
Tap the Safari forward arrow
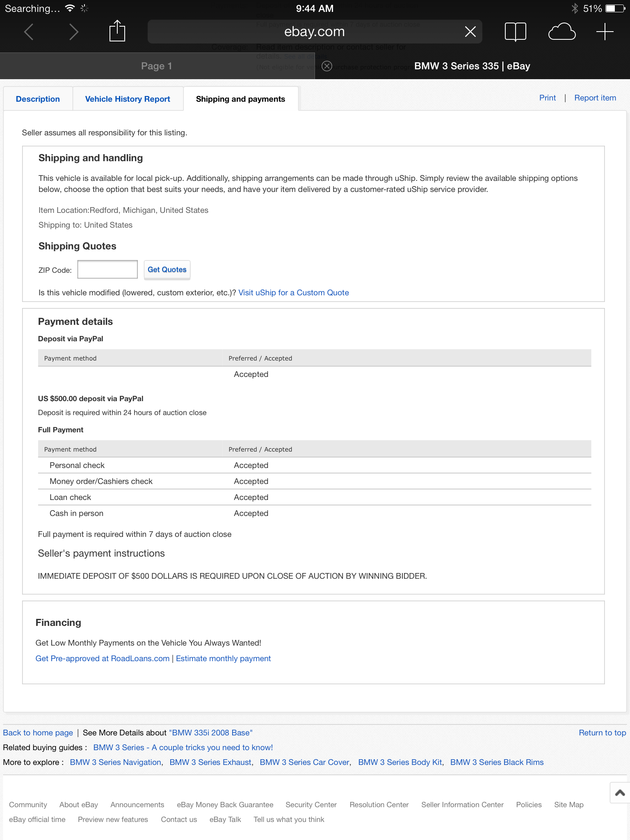(x=73, y=32)
